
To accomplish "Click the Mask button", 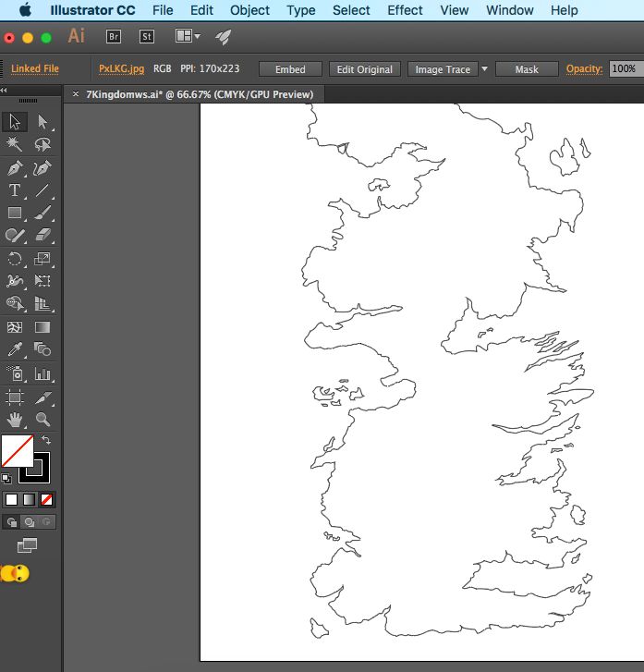I will pos(527,69).
